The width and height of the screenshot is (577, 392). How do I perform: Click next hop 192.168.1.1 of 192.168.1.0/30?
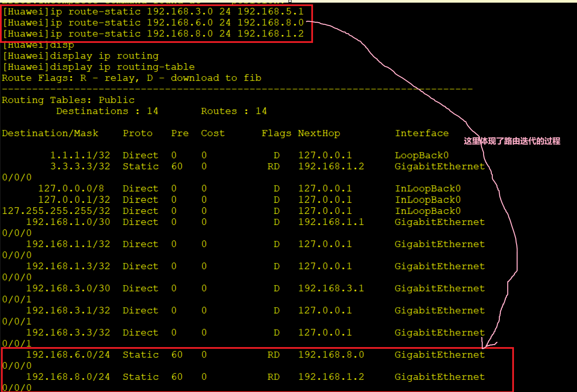[331, 222]
